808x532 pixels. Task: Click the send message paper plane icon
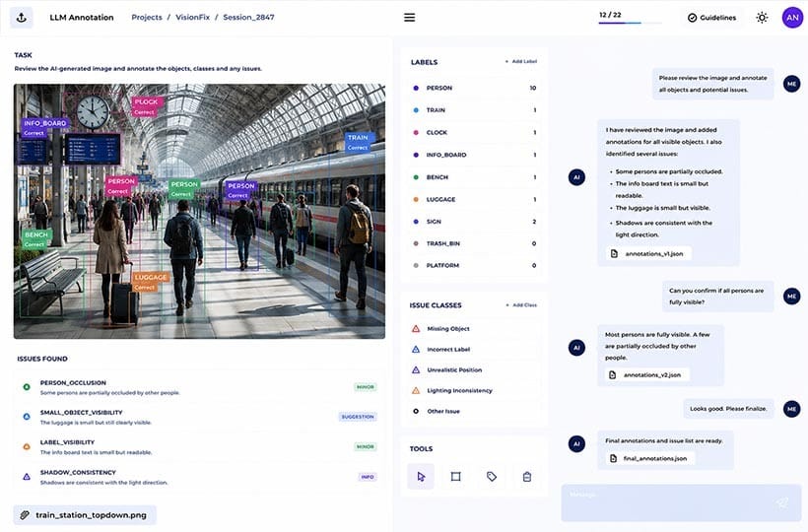[x=781, y=502]
